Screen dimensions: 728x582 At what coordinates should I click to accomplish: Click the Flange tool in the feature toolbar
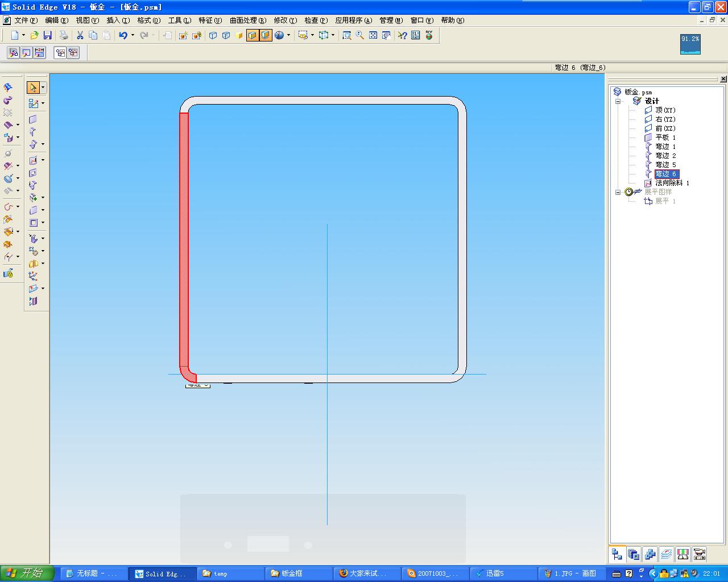click(x=33, y=132)
